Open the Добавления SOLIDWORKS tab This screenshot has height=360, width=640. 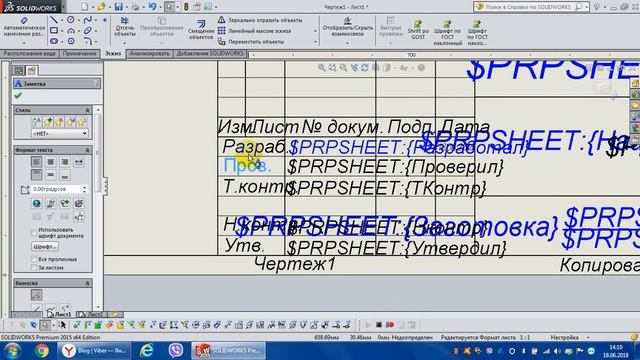tap(210, 54)
